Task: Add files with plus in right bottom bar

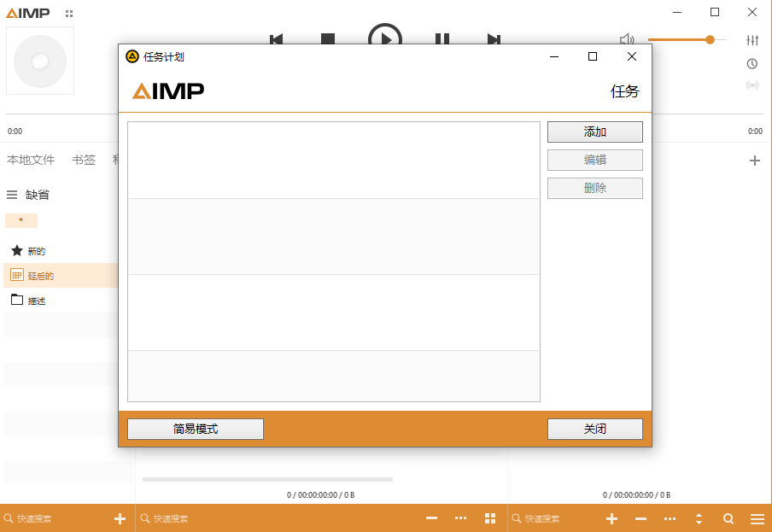Action: 612,518
